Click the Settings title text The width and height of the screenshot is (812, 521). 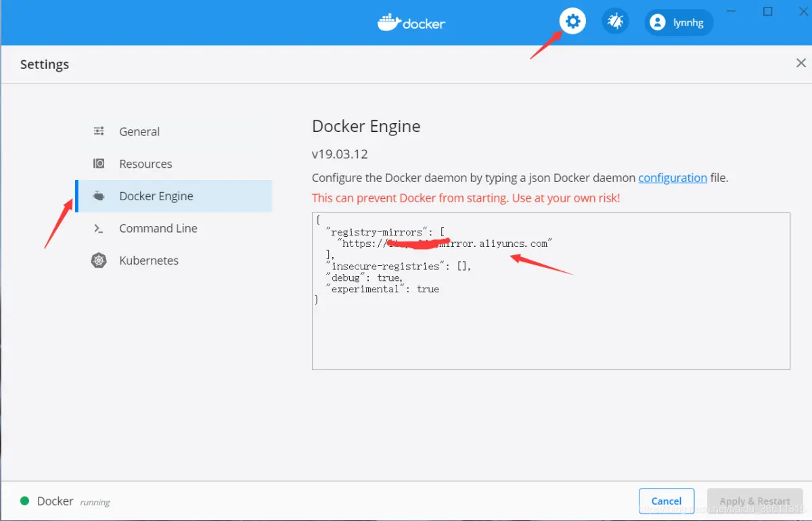(45, 65)
